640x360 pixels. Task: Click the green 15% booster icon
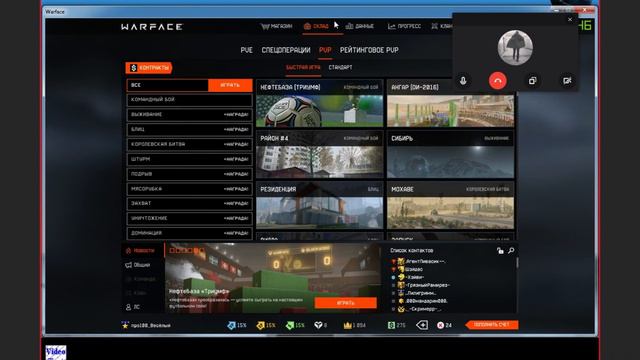pos(289,325)
